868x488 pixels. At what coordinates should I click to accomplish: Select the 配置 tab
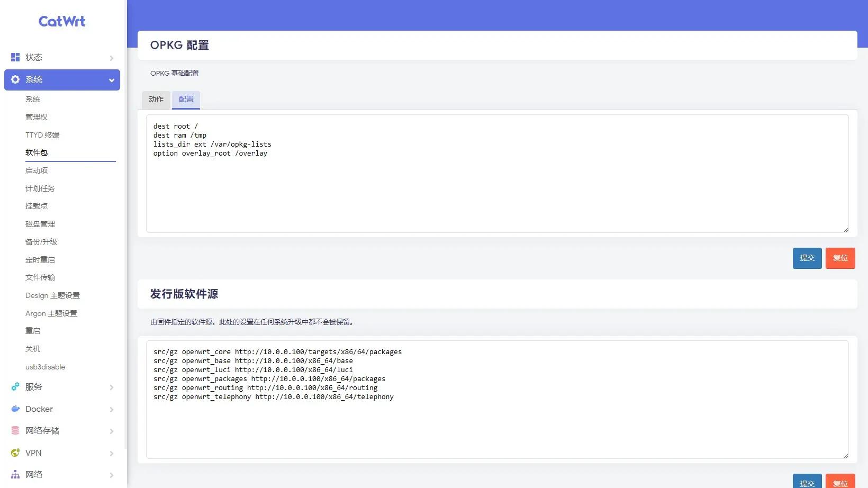click(186, 100)
